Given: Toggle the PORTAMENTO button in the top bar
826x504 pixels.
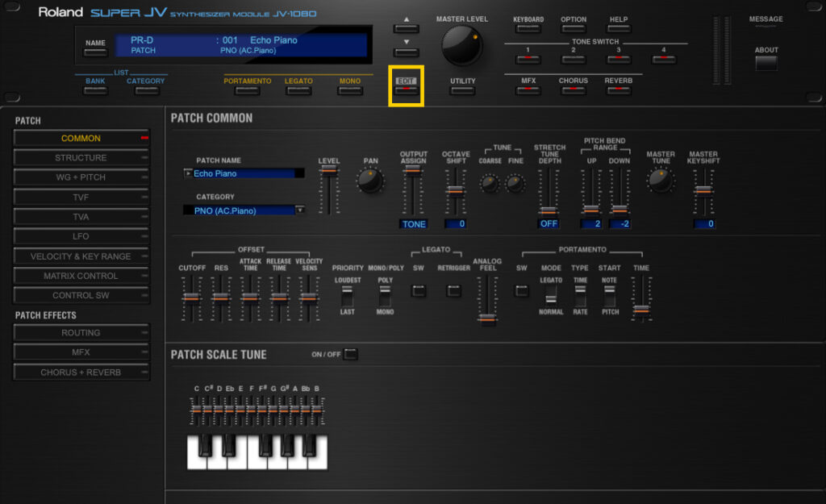Looking at the screenshot, I should [247, 90].
